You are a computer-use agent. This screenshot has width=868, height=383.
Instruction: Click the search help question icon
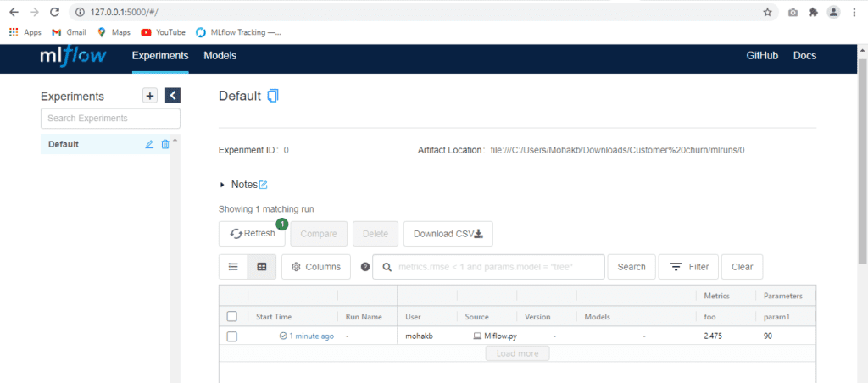(365, 267)
